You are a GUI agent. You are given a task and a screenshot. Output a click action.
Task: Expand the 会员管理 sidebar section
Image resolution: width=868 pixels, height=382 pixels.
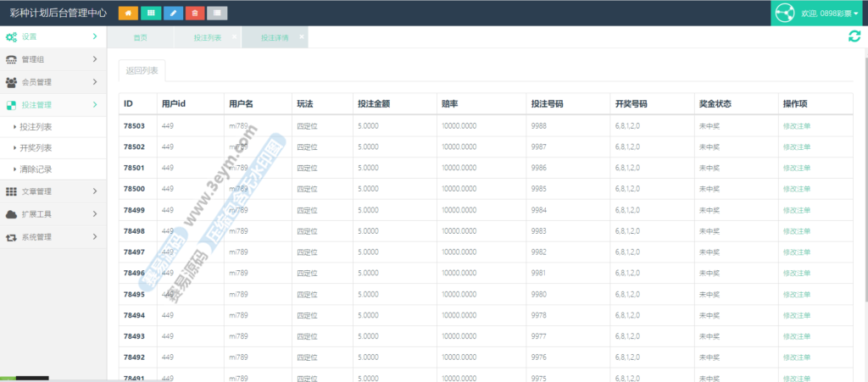(x=53, y=82)
